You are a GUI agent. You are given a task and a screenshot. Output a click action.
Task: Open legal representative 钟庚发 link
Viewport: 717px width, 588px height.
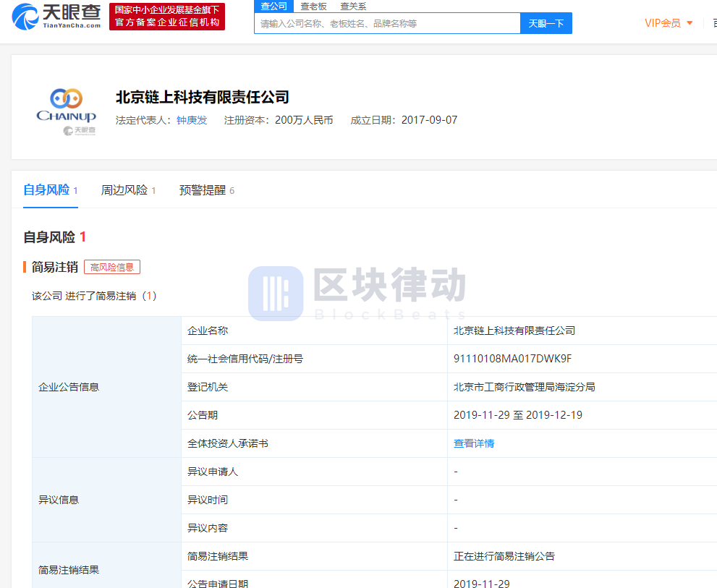(x=192, y=120)
